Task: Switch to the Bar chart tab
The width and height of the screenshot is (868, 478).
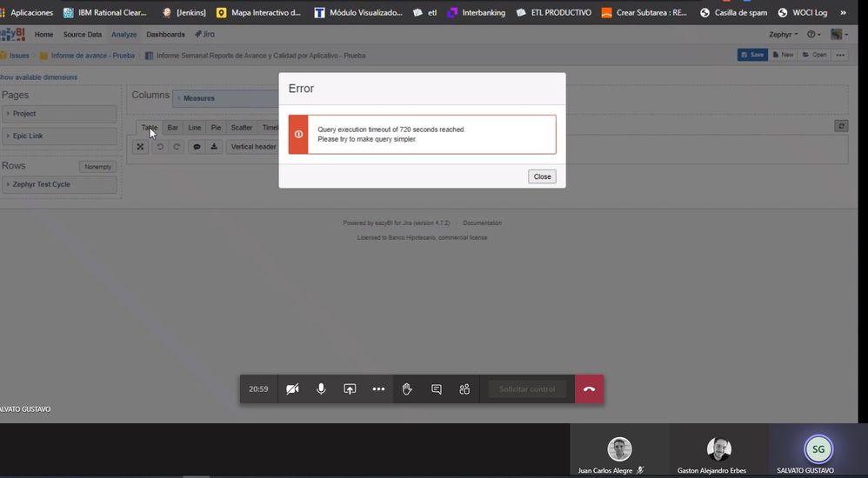Action: (x=173, y=127)
